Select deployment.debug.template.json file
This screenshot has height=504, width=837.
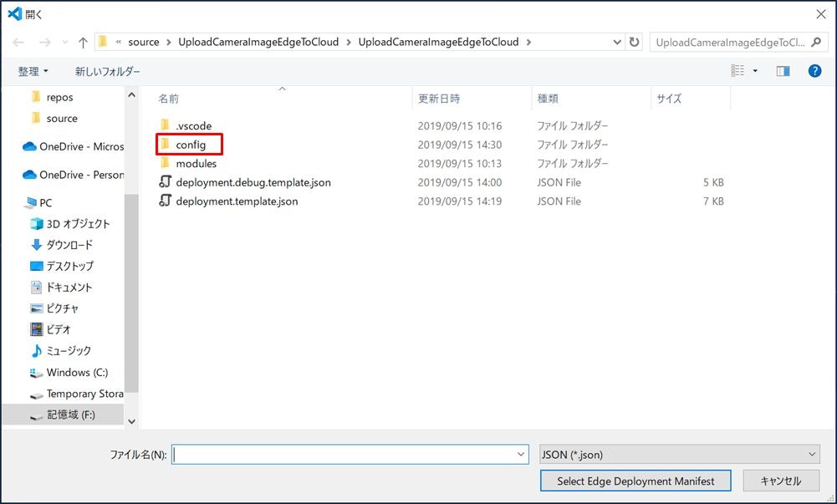click(x=253, y=182)
